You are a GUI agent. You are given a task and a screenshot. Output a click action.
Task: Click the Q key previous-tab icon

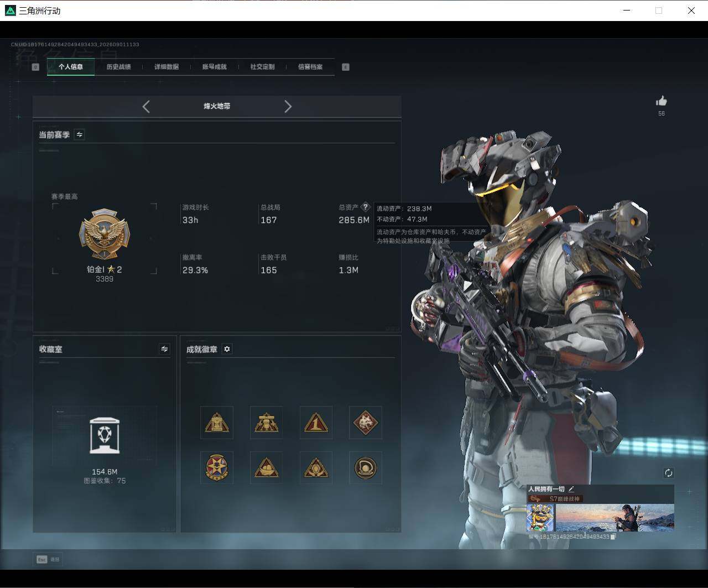click(x=35, y=67)
